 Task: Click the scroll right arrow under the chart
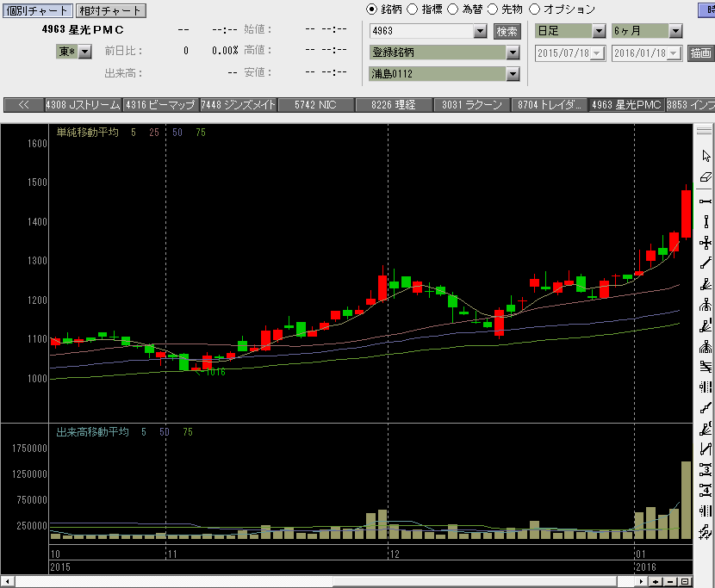(x=641, y=582)
